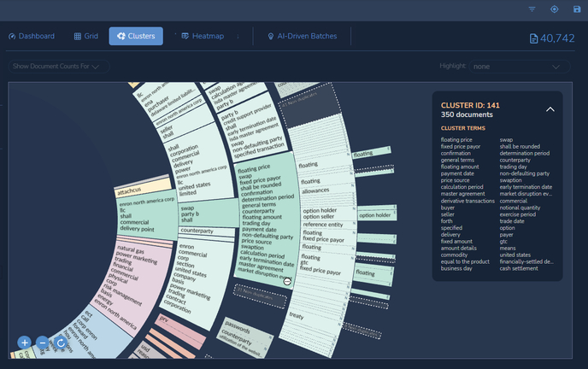588x369 pixels.
Task: Click the seller shall segment
Action: coord(184,125)
